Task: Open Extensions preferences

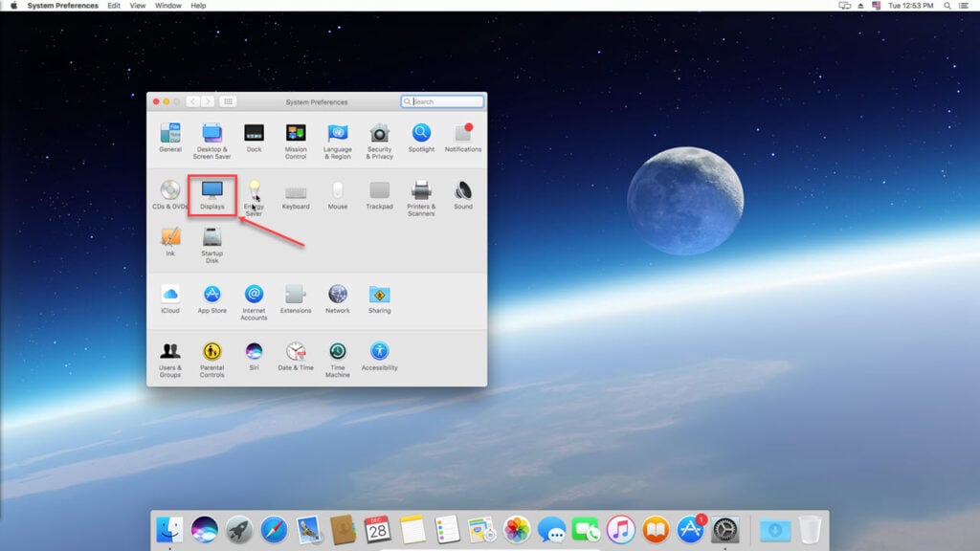Action: point(296,298)
